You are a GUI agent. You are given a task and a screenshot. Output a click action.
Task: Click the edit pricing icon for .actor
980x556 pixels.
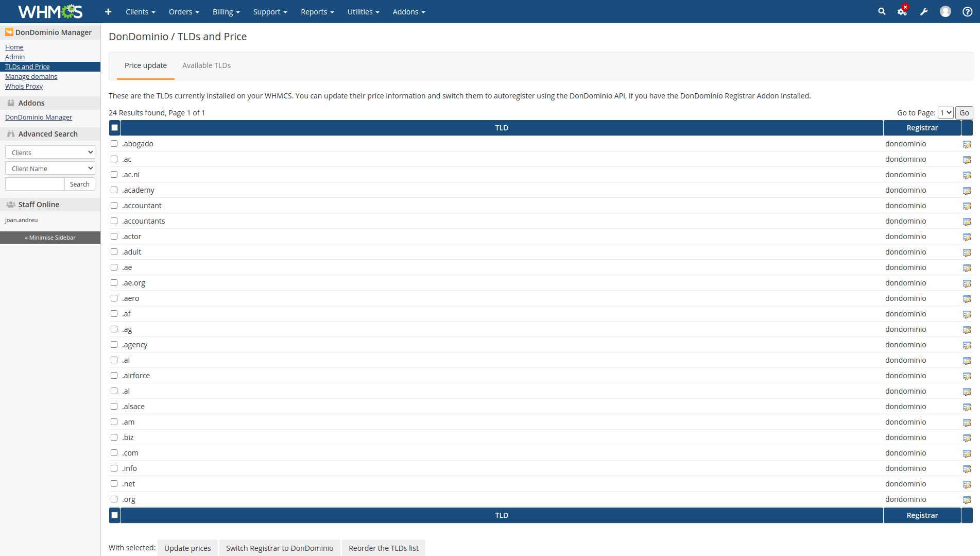[967, 237]
